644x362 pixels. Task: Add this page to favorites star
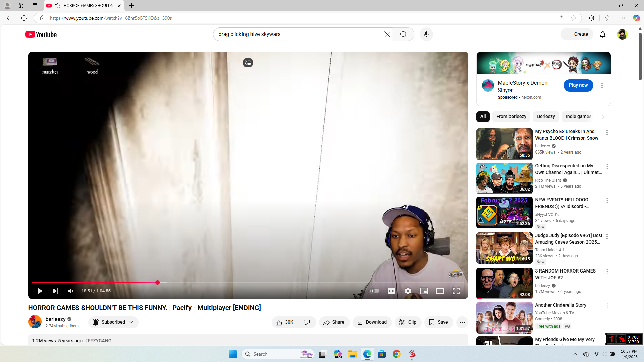pyautogui.click(x=574, y=18)
